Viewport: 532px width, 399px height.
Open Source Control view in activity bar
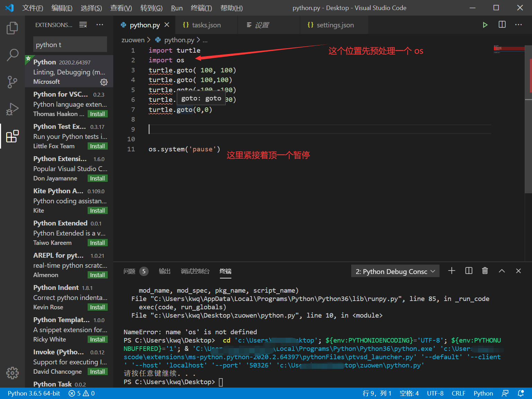pos(12,82)
